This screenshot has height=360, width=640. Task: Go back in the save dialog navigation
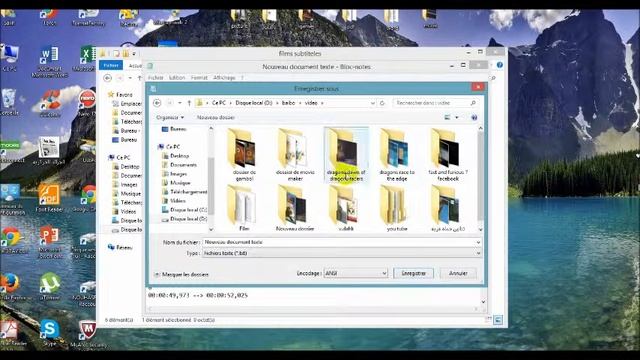[x=157, y=103]
